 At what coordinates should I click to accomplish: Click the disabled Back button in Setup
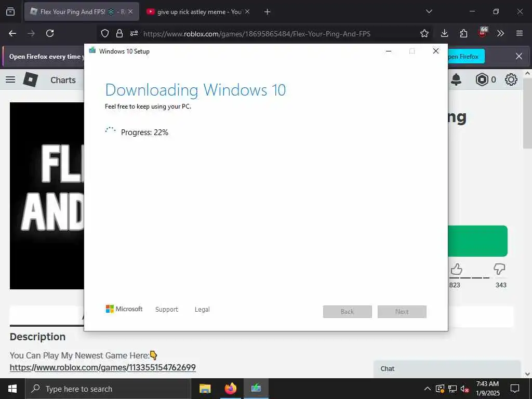point(348,312)
